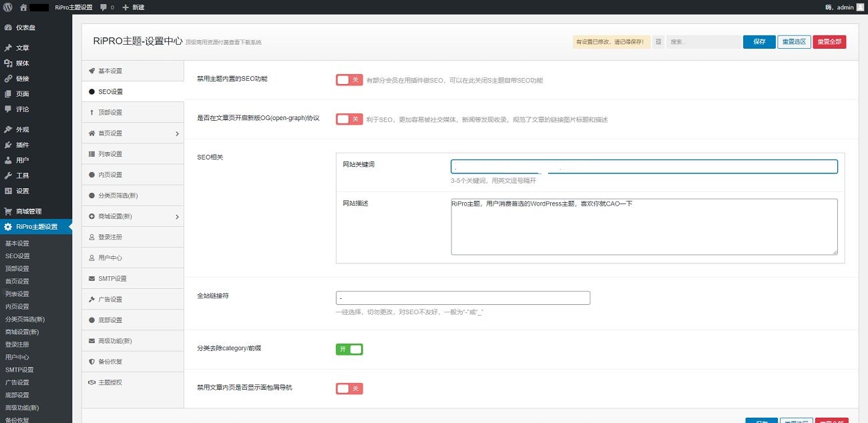Open 基本设置 tab with rocket icon
Viewport: 868px width, 423px height.
[x=132, y=71]
